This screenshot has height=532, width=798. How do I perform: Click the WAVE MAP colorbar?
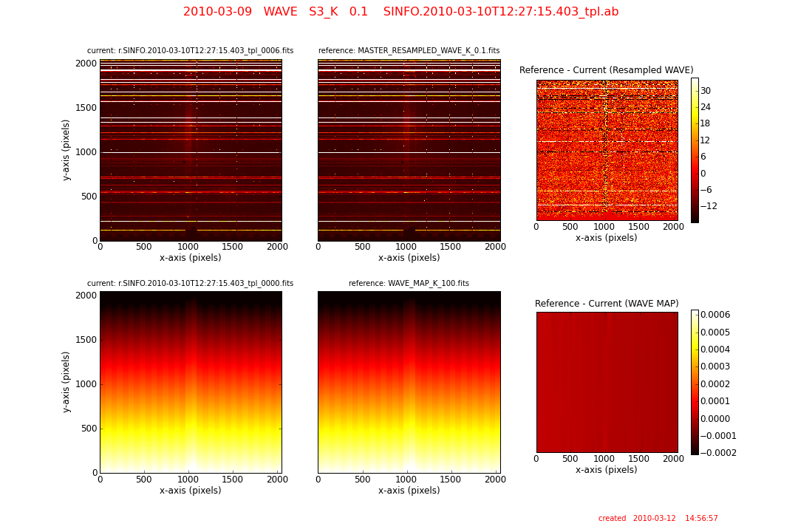point(695,382)
